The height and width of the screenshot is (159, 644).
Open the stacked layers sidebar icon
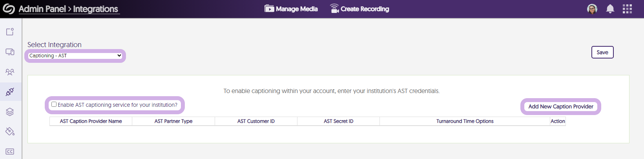click(x=10, y=112)
